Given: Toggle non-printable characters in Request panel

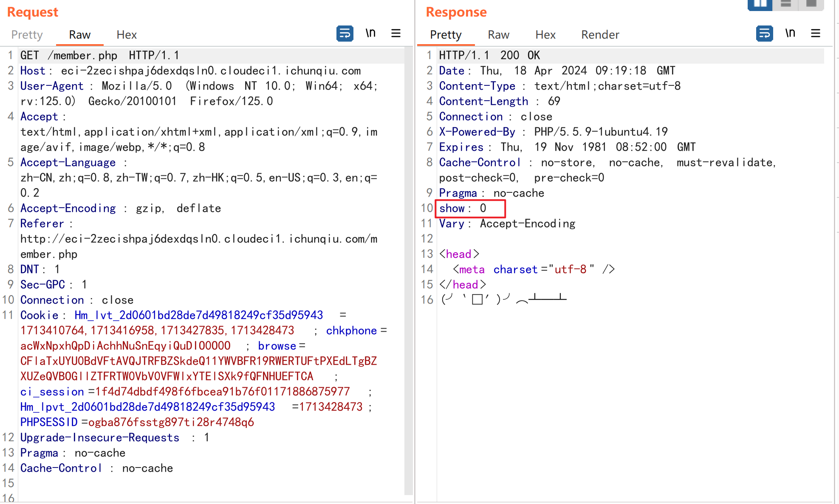Looking at the screenshot, I should pos(370,34).
